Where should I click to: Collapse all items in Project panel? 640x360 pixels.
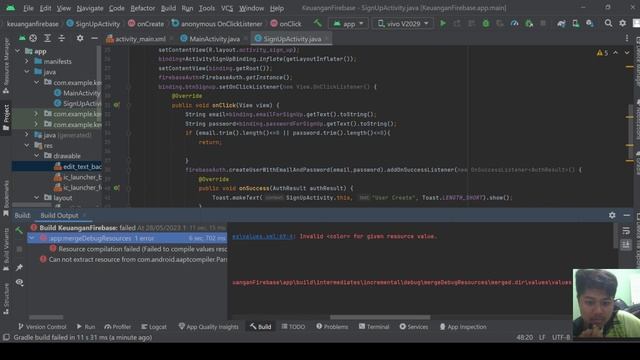click(62, 38)
